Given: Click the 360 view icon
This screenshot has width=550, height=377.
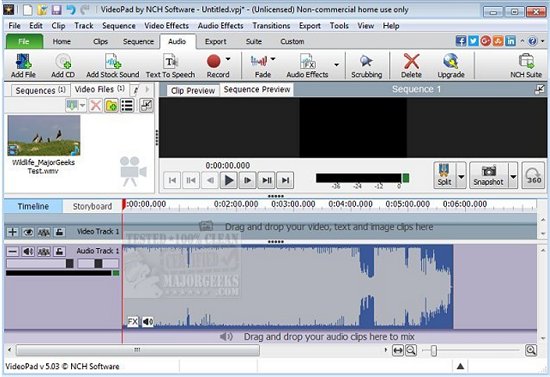Looking at the screenshot, I should 534,175.
